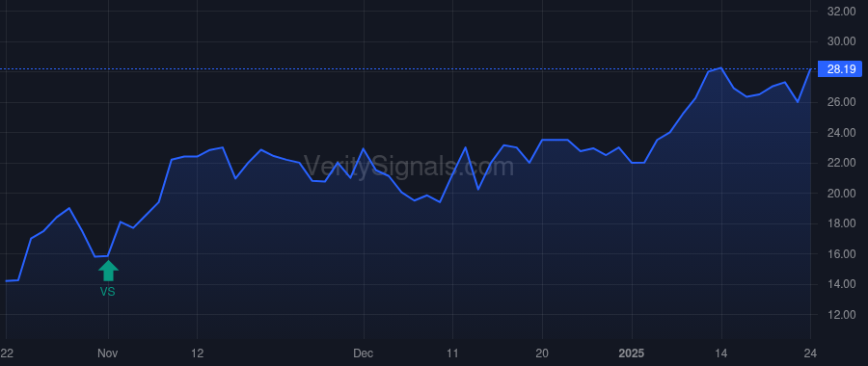
Task: Click the 24 date axis label
Action: [x=810, y=353]
